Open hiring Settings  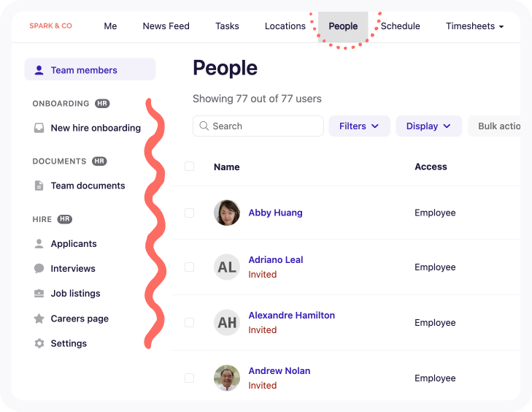click(x=69, y=343)
